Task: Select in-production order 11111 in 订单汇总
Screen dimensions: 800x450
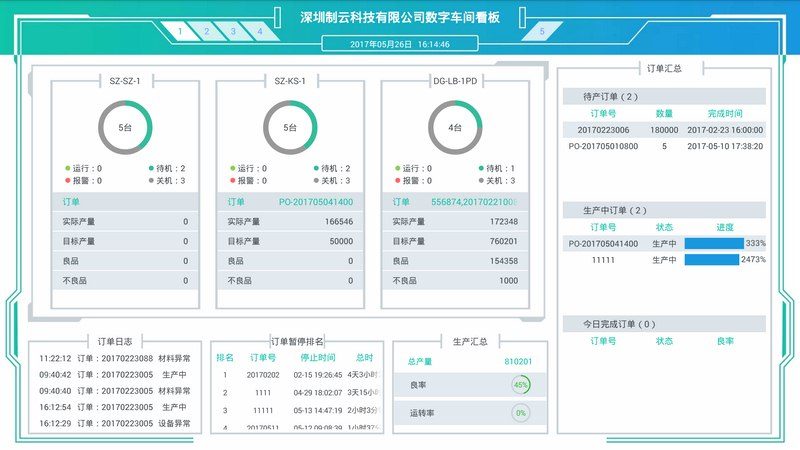Action: click(664, 260)
